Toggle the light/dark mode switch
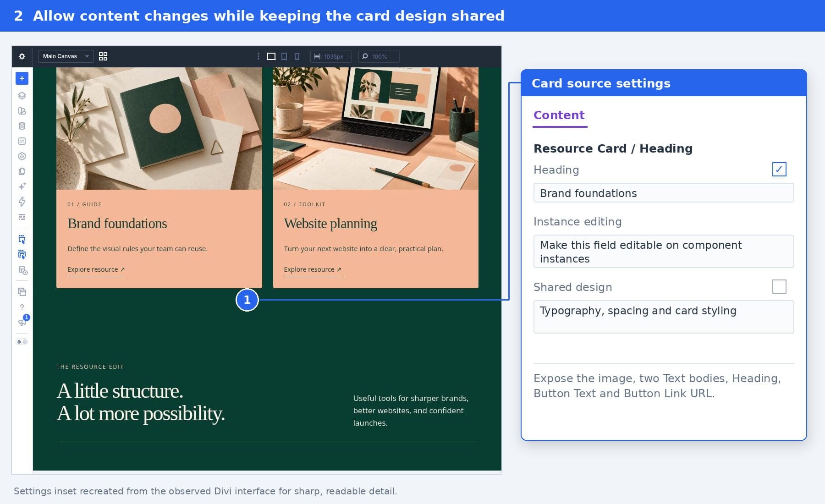This screenshot has height=504, width=825. point(22,342)
